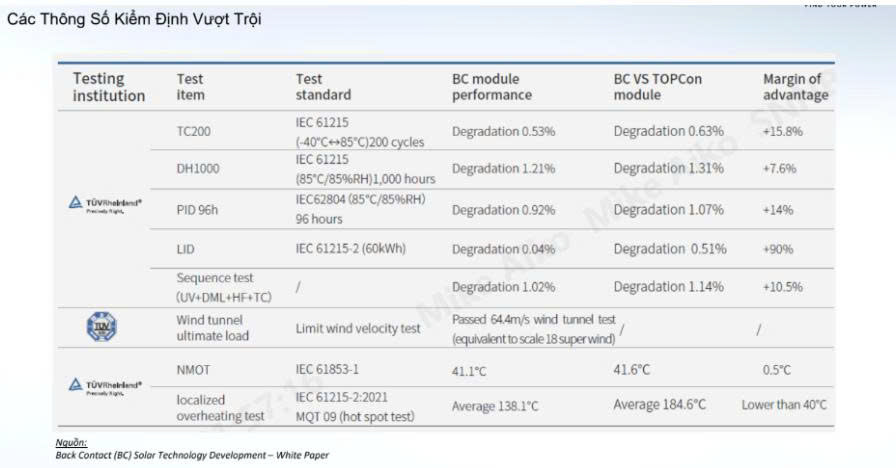Select the "Degradation 0.53%" cell
Screen dimensions: 896x468
coord(503,131)
